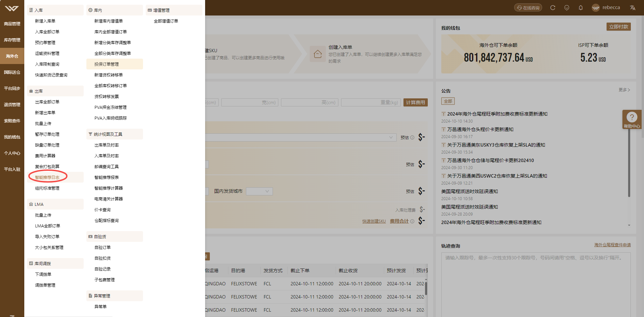Image resolution: width=644 pixels, height=317 pixels.
Task: Click the shipping table vertical scrollbar
Action: [x=426, y=288]
